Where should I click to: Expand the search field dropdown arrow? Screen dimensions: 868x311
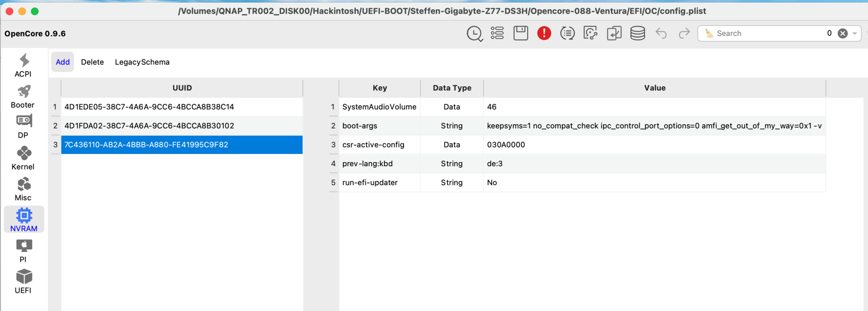(855, 33)
